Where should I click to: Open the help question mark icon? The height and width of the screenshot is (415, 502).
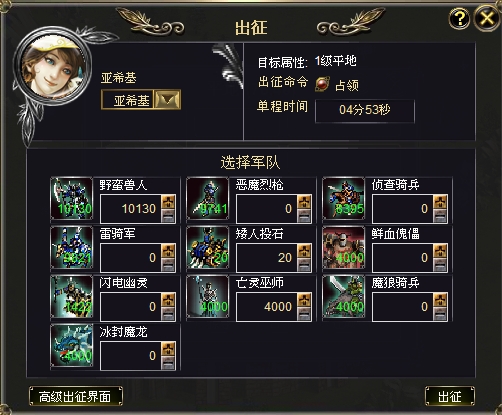(459, 19)
